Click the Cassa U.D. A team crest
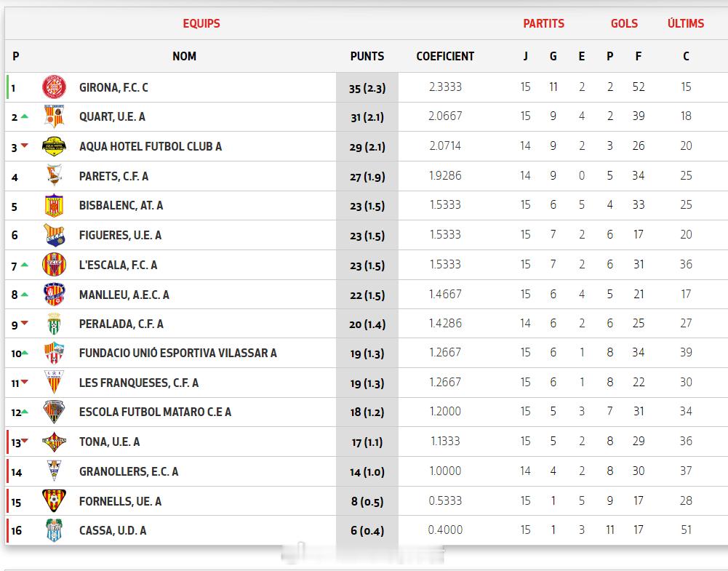728x571 pixels. pos(54,530)
